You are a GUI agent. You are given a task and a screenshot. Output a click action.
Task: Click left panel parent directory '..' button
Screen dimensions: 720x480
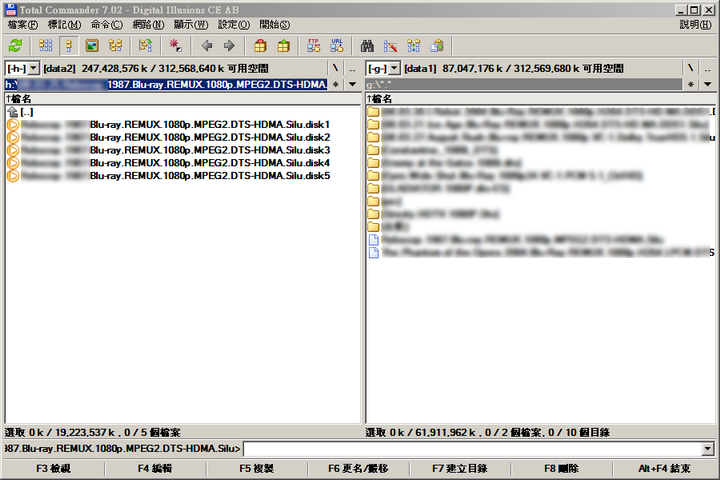click(352, 68)
